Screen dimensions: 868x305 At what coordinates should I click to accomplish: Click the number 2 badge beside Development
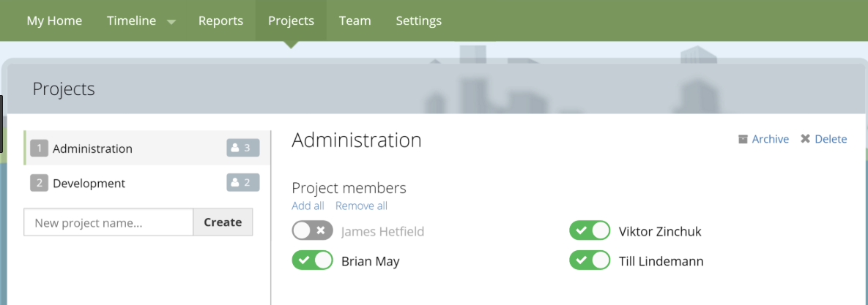(x=40, y=183)
